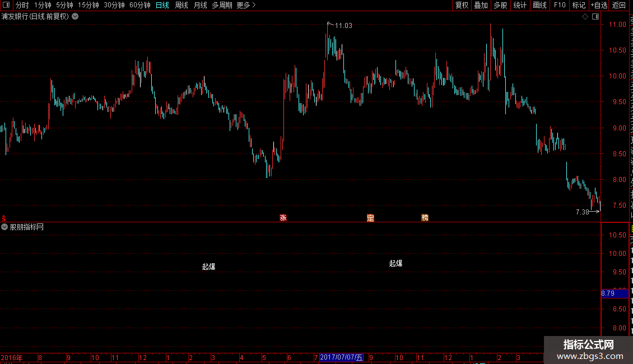Open the 复权 adjustment menu
This screenshot has width=633, height=364.
pyautogui.click(x=462, y=5)
